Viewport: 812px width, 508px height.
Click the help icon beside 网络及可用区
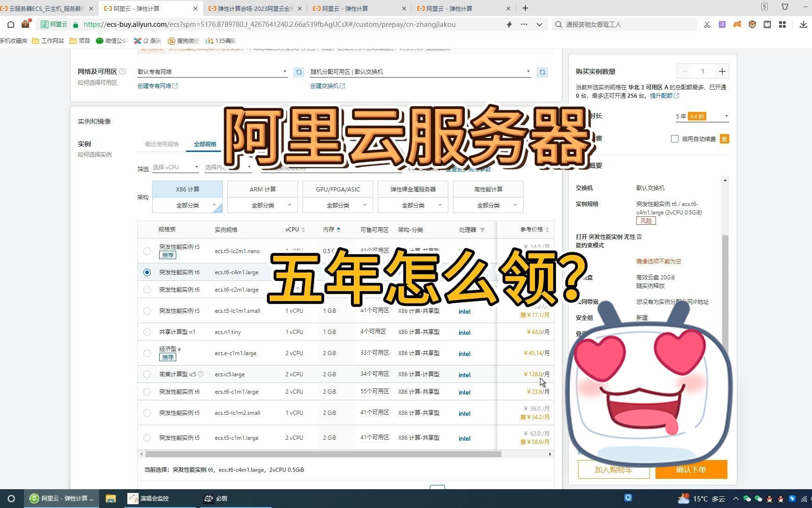point(122,71)
